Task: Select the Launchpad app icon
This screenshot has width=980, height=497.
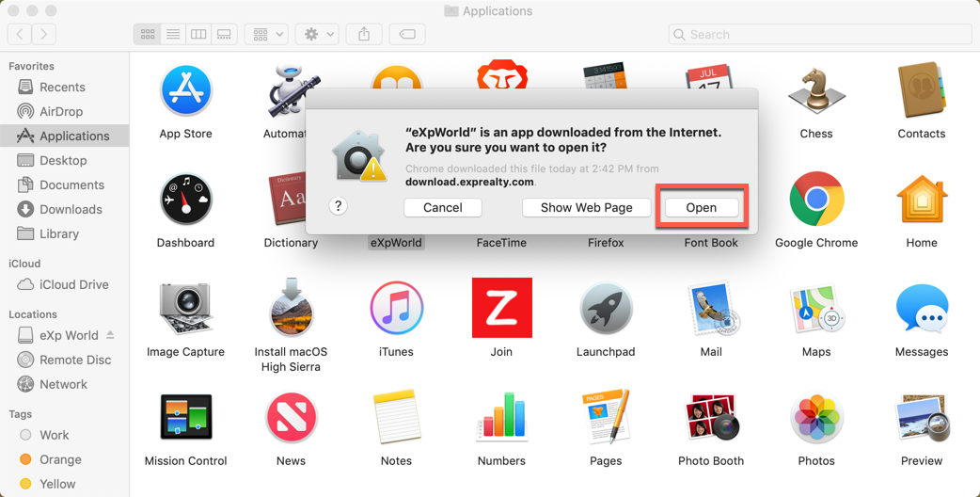Action: click(x=606, y=309)
